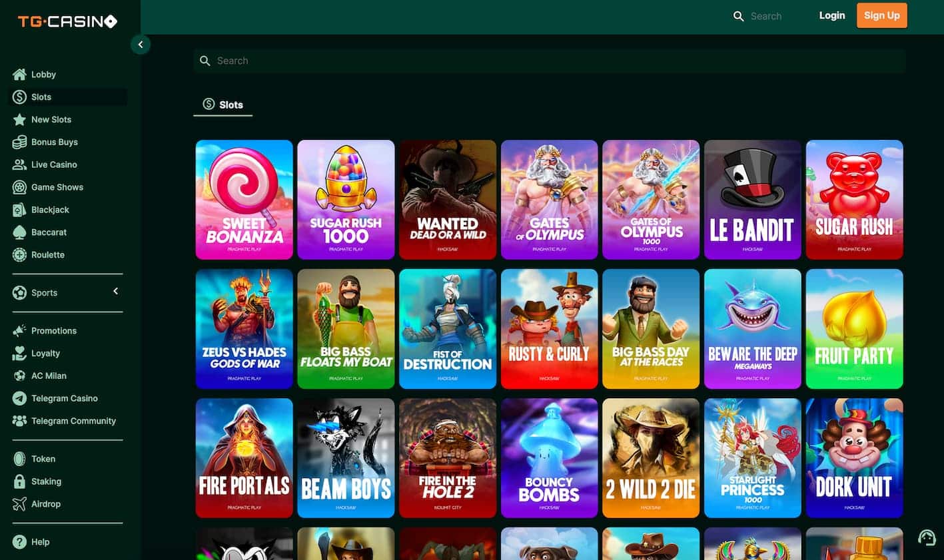944x560 pixels.
Task: Go to Roulette in sidebar
Action: tap(48, 255)
